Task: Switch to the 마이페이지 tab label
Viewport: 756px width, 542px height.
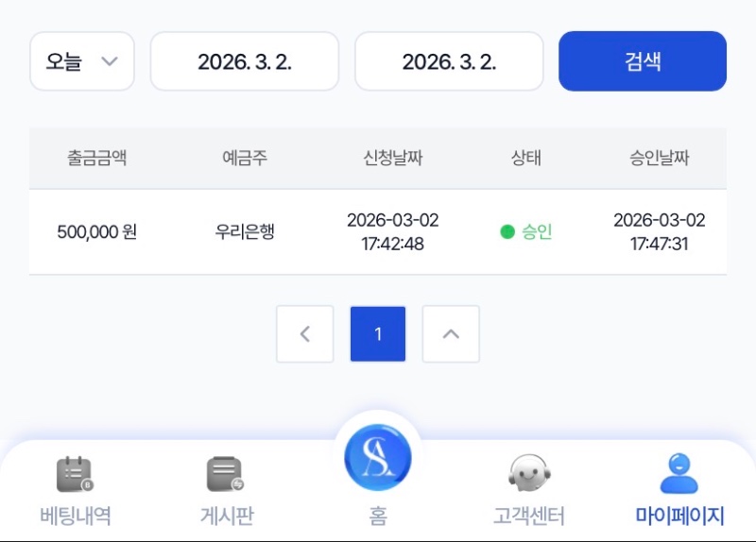Action: [x=679, y=517]
